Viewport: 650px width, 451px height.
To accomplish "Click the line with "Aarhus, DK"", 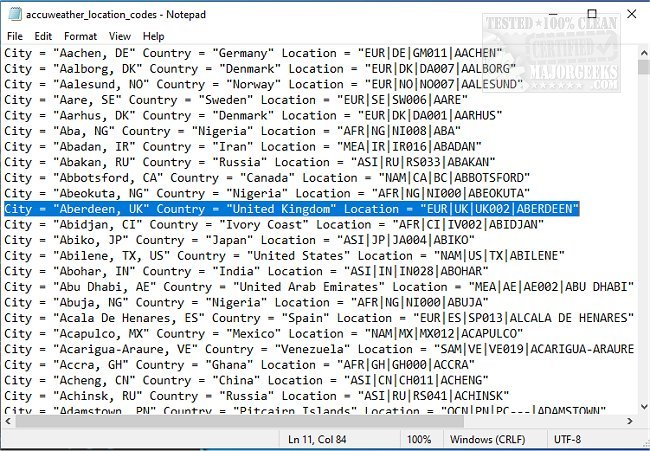I will [253, 116].
